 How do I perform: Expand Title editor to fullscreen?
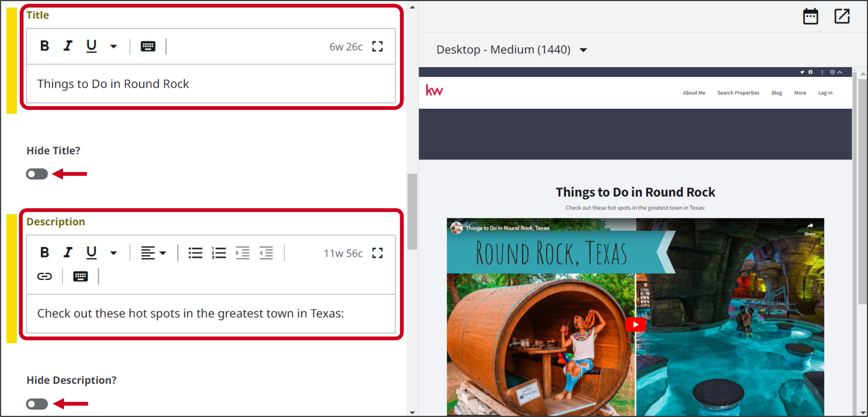378,46
